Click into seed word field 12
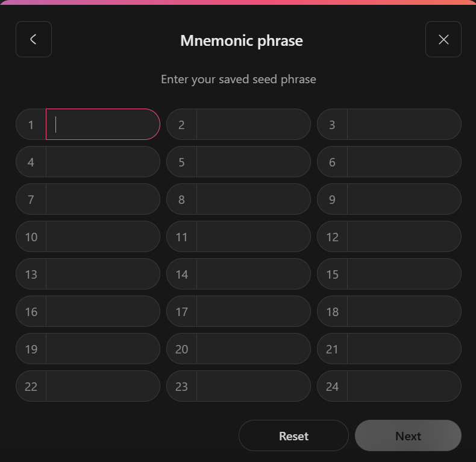Viewport: 476px width, 462px height. click(x=404, y=237)
